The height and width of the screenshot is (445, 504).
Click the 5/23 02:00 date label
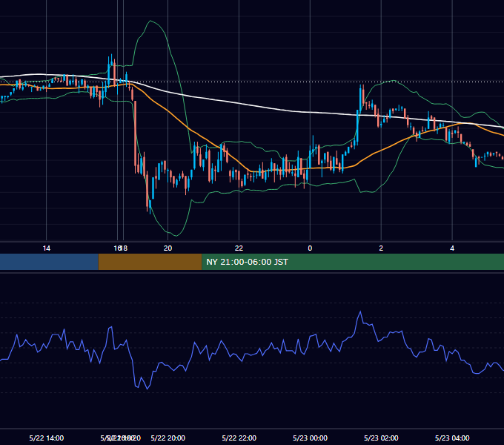pos(381,438)
